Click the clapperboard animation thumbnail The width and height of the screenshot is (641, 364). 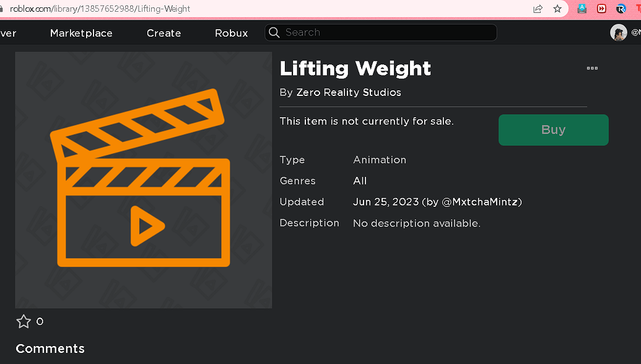click(143, 180)
